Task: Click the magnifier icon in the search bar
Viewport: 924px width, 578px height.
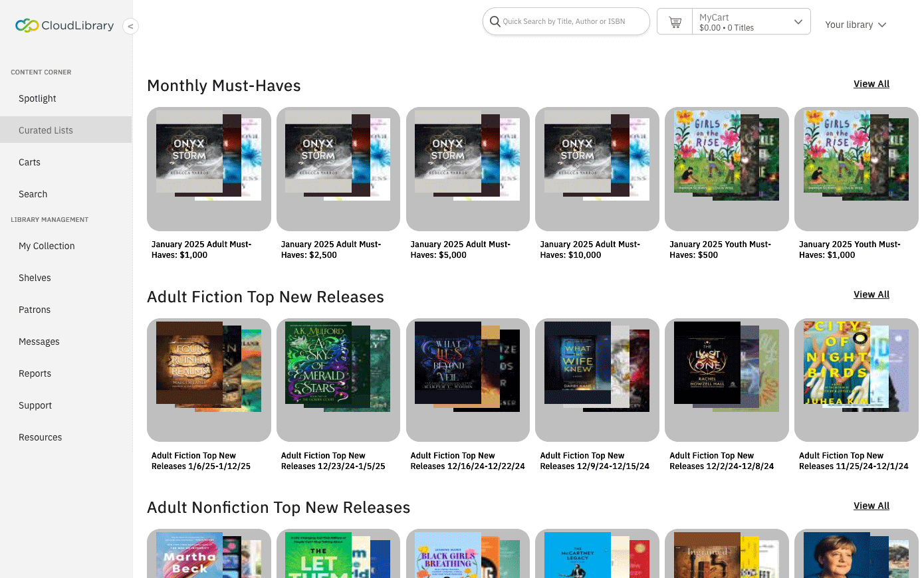Action: (495, 21)
